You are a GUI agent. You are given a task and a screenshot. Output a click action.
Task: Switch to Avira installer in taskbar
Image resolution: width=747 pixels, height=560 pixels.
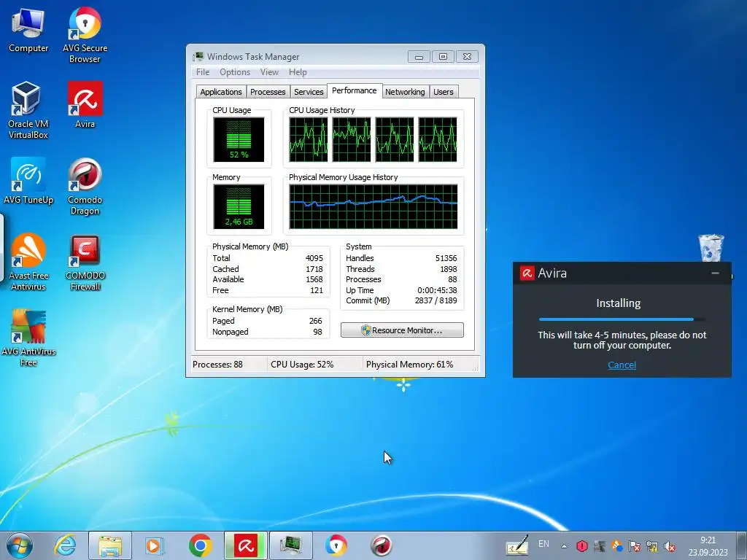246,545
